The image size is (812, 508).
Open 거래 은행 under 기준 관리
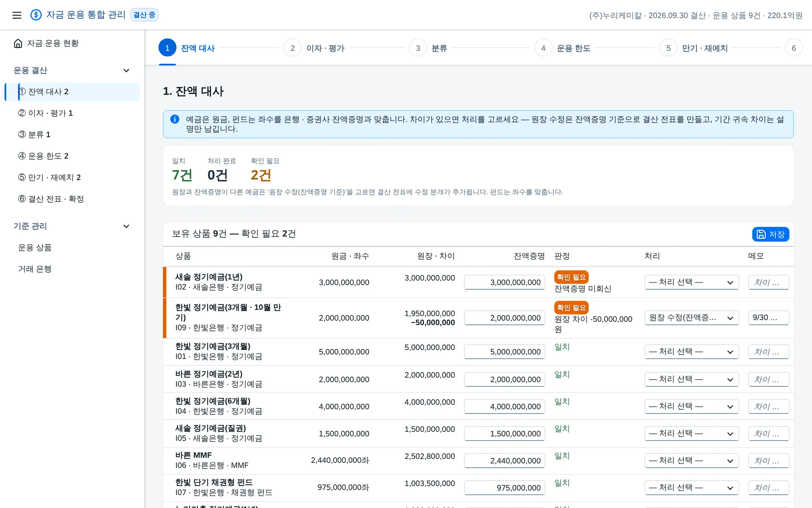72,269
